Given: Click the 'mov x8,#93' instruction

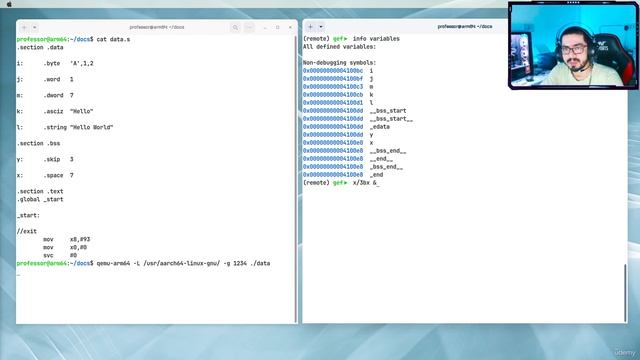Looking at the screenshot, I should click(67, 239).
